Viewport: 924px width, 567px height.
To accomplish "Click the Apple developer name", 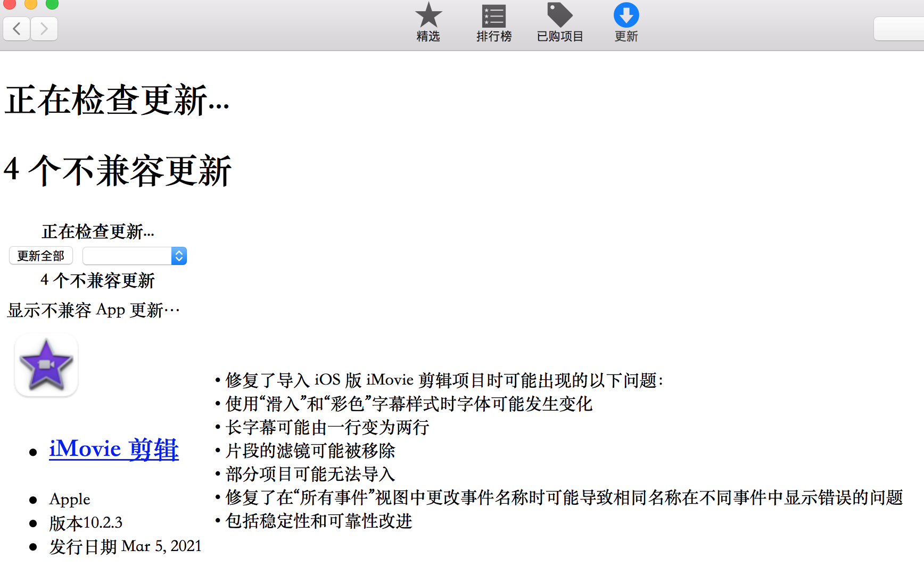I will pyautogui.click(x=70, y=499).
